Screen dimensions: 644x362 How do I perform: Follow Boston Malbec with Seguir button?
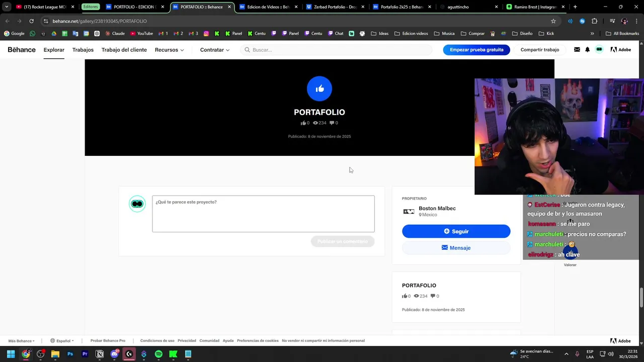coord(456,231)
